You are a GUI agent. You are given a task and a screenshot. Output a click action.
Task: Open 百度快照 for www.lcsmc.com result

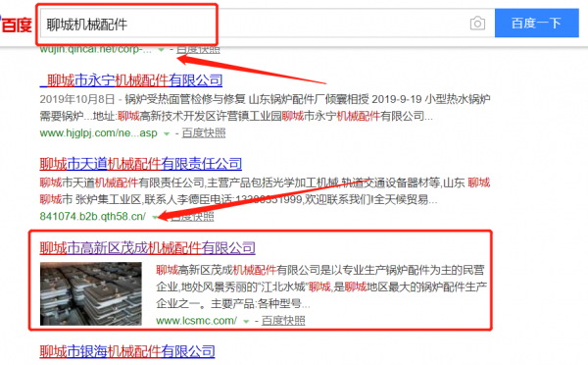[x=283, y=321]
